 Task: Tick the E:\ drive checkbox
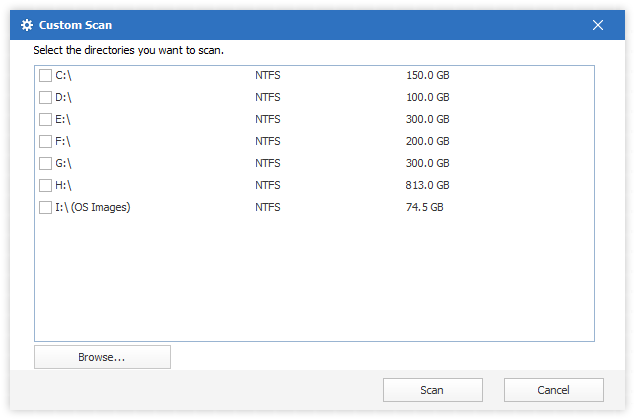click(45, 119)
